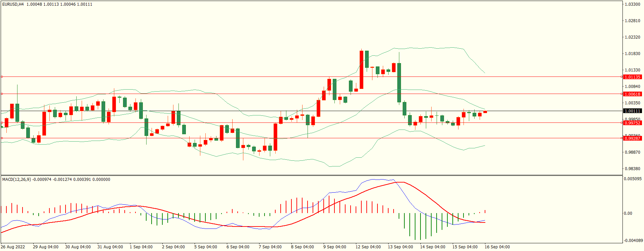Select the tallest red candle at 12 Sep peak
This screenshot has height=251, width=644.
click(x=361, y=70)
